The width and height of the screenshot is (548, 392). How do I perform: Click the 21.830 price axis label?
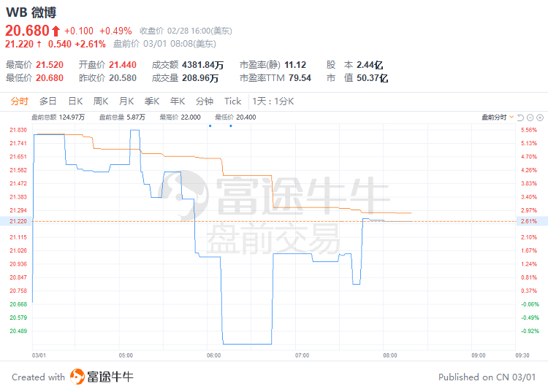[18, 130]
